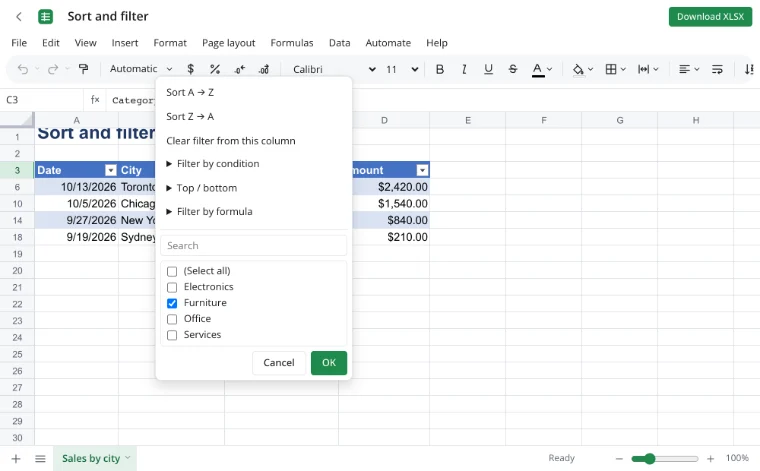Add a new sheet with plus icon

point(16,458)
